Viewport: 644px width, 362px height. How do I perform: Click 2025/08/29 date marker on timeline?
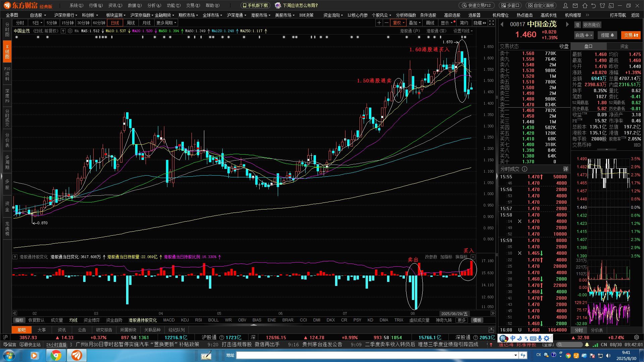[x=454, y=314]
